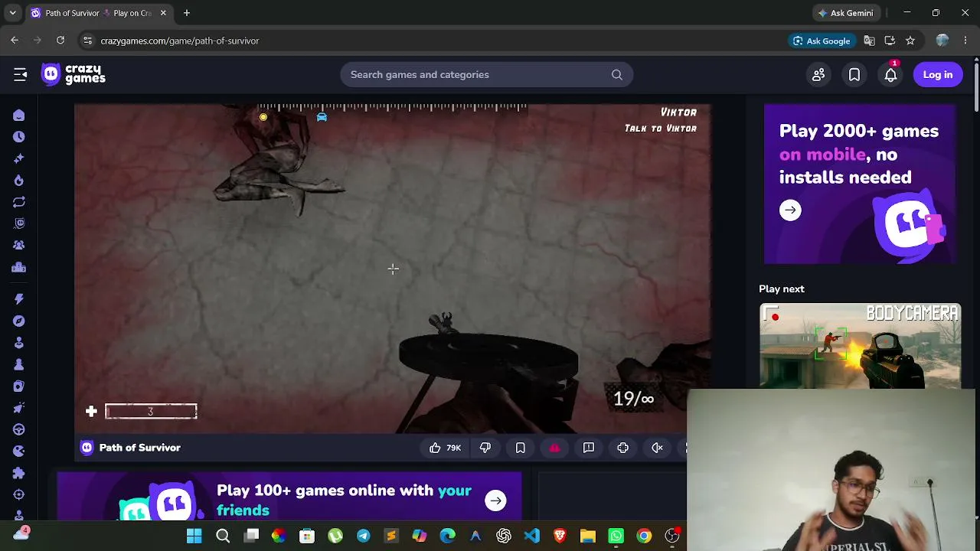The width and height of the screenshot is (980, 551).
Task: Like the game with thumbs-up 79K
Action: pos(445,448)
